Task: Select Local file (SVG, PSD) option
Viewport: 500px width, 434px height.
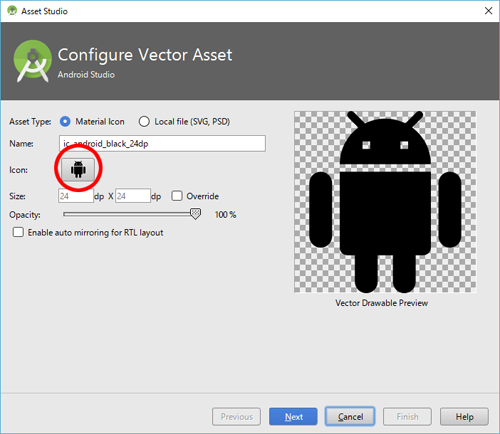Action: [x=144, y=122]
